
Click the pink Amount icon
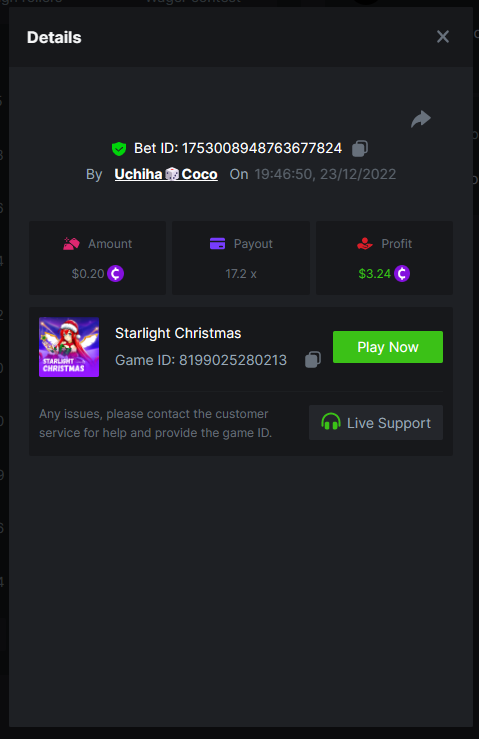(x=71, y=244)
